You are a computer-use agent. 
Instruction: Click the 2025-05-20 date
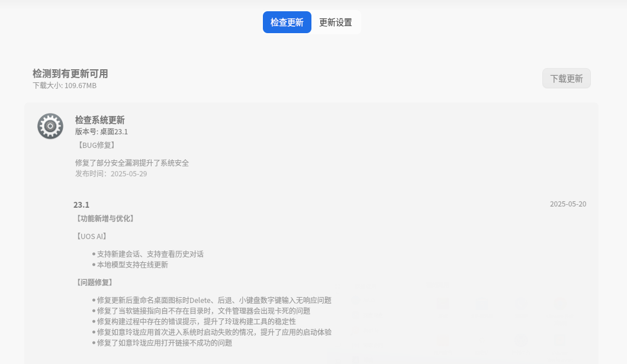click(x=568, y=204)
